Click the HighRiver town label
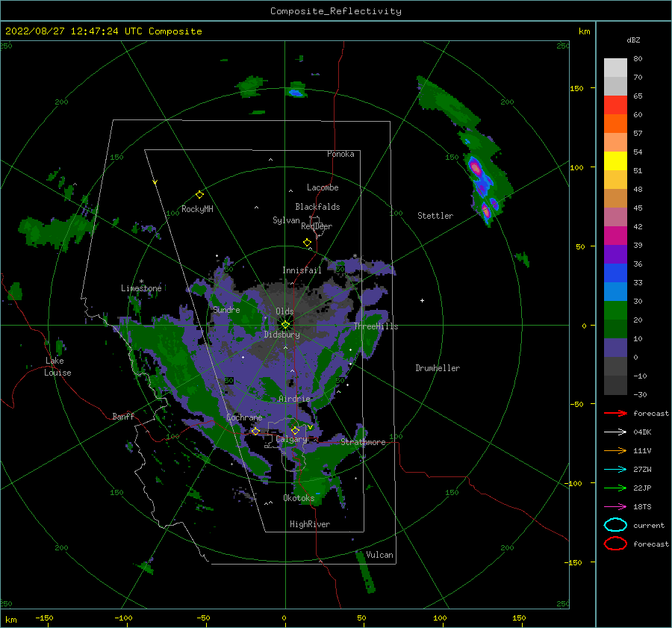This screenshot has height=628, width=672. point(310,524)
